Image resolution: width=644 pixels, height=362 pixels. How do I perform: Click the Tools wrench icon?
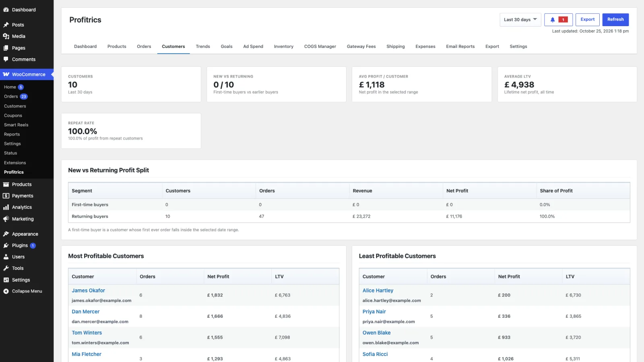tap(6, 268)
